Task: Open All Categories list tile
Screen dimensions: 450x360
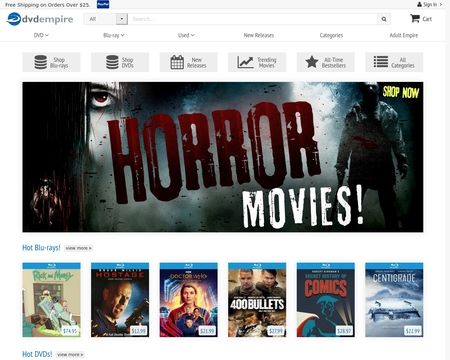Action: (394, 62)
